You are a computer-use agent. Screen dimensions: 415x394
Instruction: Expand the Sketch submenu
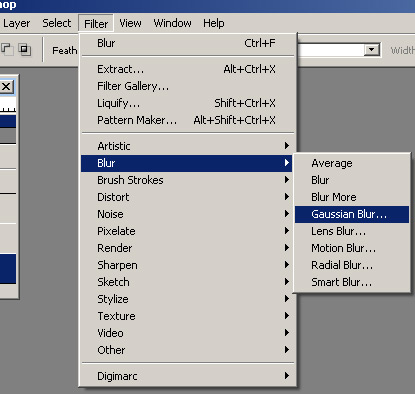187,282
